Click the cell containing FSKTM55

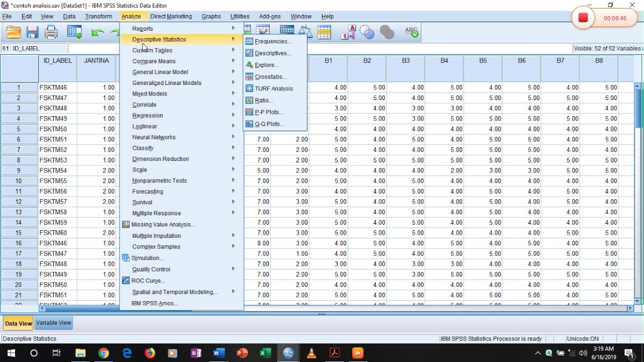(x=58, y=181)
